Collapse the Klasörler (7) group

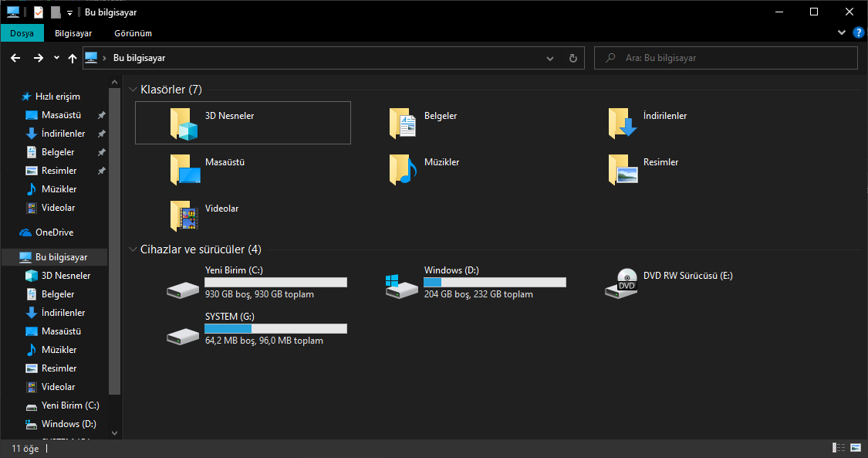133,90
